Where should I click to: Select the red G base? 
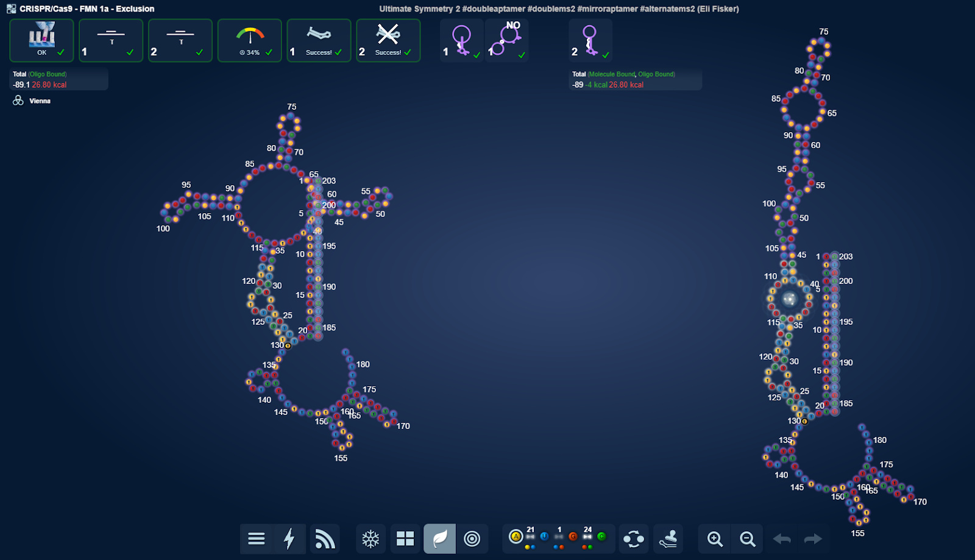[x=573, y=537]
